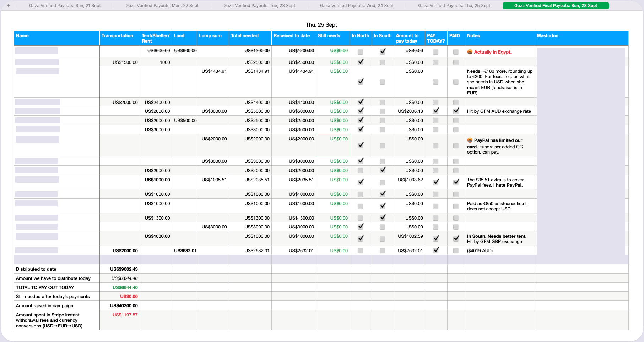Select the Tue, 23 Sept payouts tab
644x342 pixels.
point(259,6)
